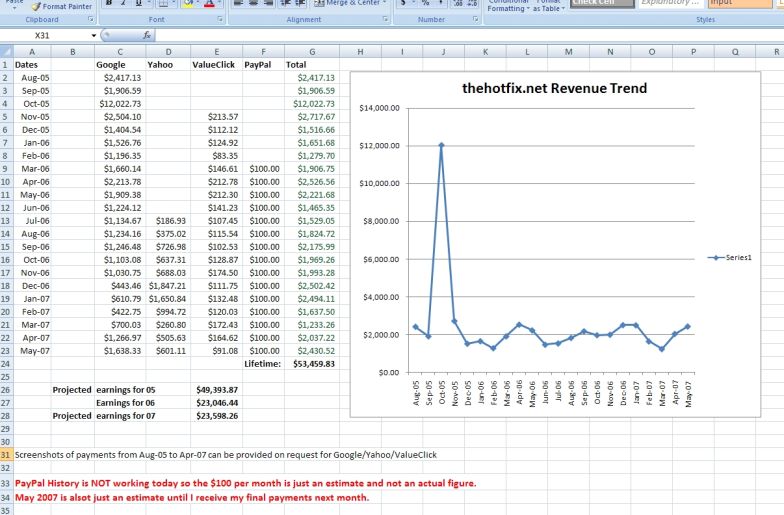
Task: Increase indent in the Alignment group
Action: 300,4
